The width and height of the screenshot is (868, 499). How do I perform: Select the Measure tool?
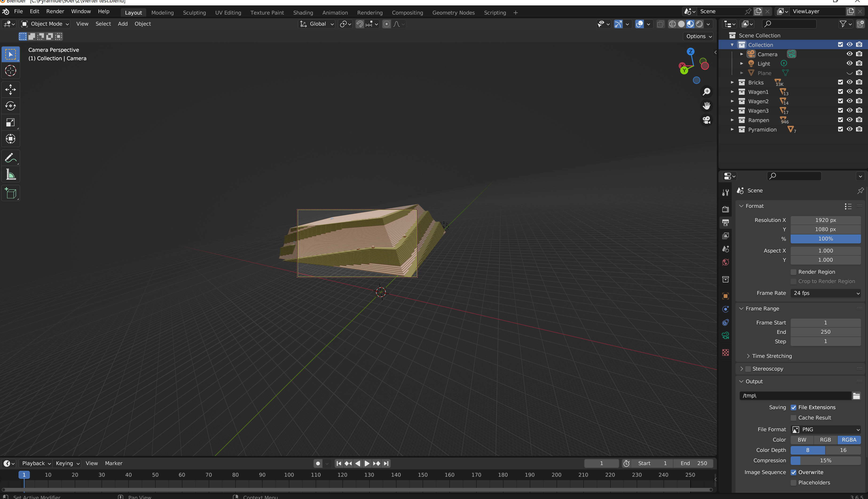(x=11, y=175)
